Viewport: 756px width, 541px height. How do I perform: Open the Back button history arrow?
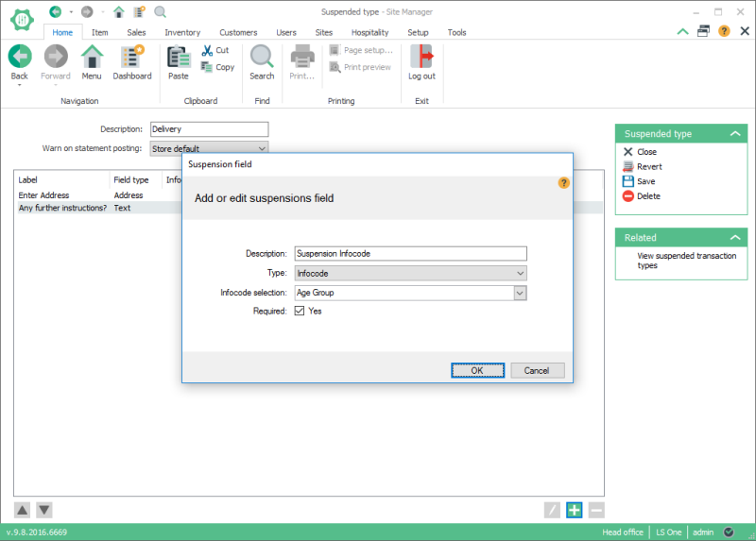click(x=19, y=85)
